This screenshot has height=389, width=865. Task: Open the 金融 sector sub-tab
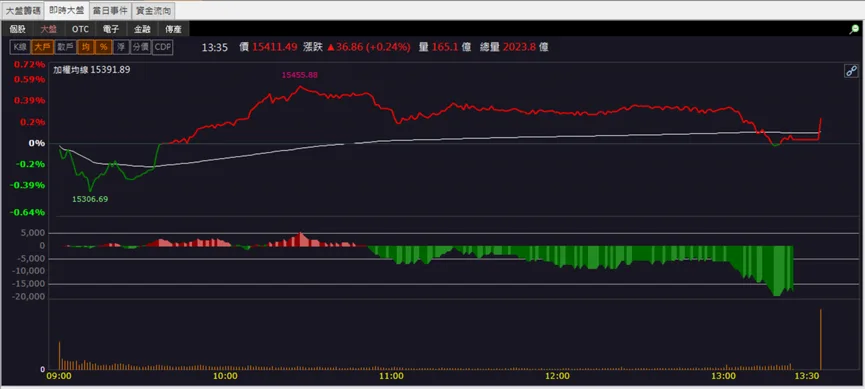tap(142, 29)
